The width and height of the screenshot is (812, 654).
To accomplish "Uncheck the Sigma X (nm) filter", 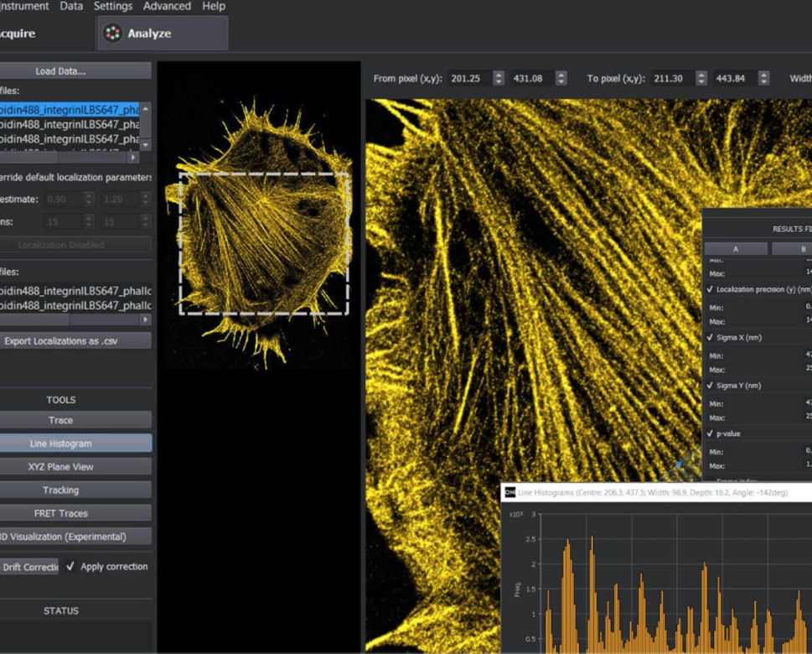I will (711, 338).
